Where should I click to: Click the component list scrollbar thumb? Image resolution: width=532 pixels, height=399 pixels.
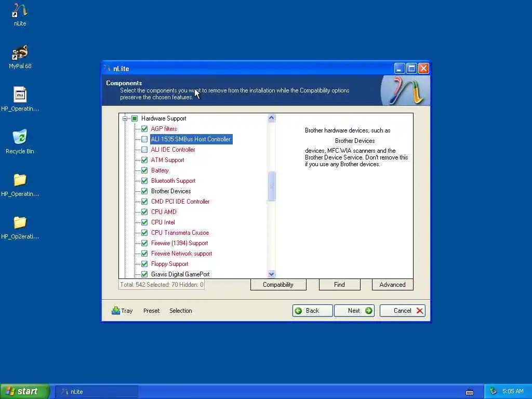click(271, 186)
